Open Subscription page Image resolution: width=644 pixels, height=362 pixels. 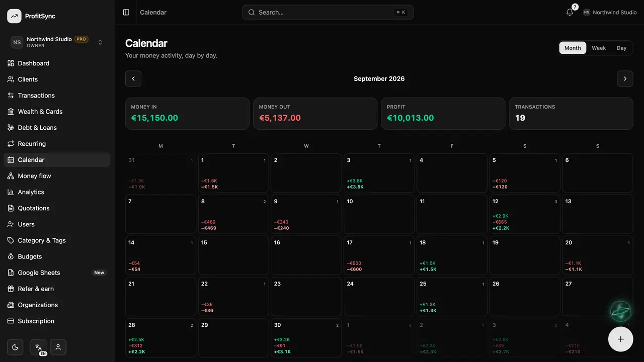click(x=57, y=321)
